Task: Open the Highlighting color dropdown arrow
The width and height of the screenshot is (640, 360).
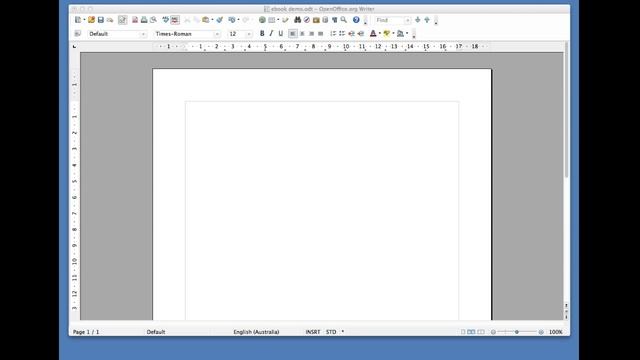Action: (393, 33)
